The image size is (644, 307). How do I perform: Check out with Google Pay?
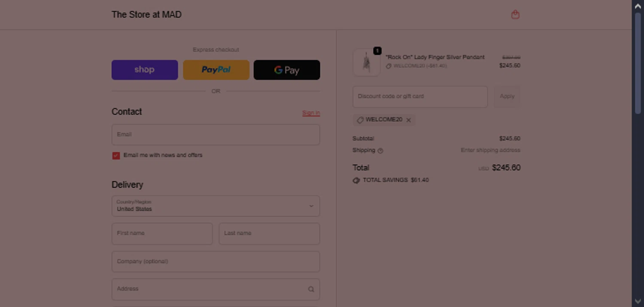click(287, 70)
